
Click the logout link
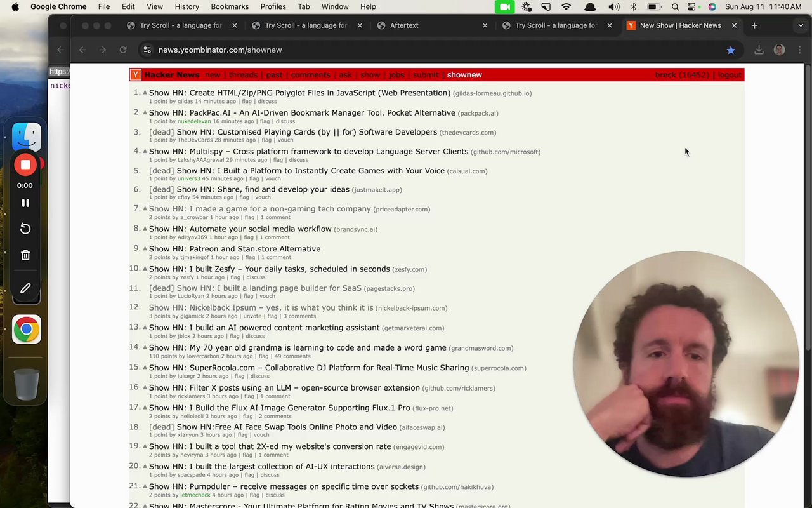coord(730,75)
